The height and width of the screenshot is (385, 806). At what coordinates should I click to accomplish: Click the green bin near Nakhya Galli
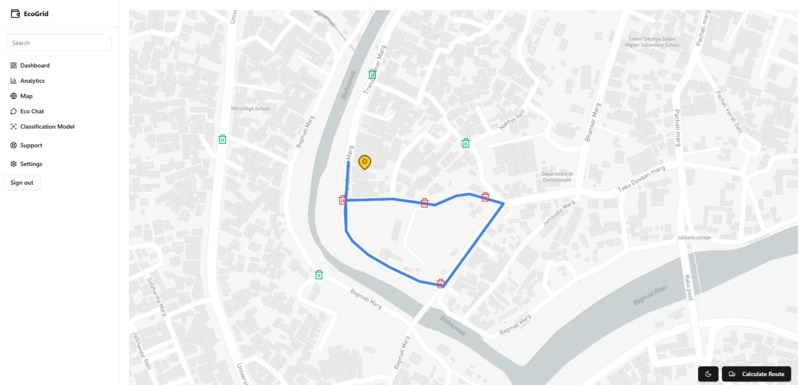click(466, 143)
